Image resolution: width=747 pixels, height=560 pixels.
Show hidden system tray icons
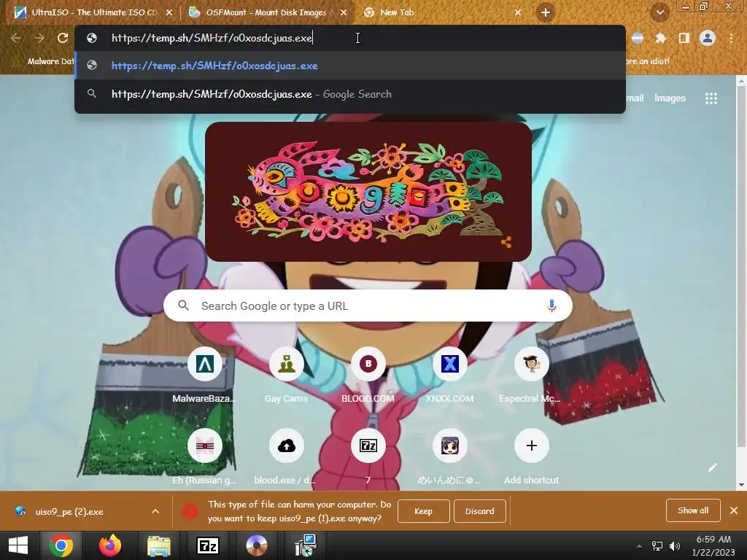[x=639, y=546]
